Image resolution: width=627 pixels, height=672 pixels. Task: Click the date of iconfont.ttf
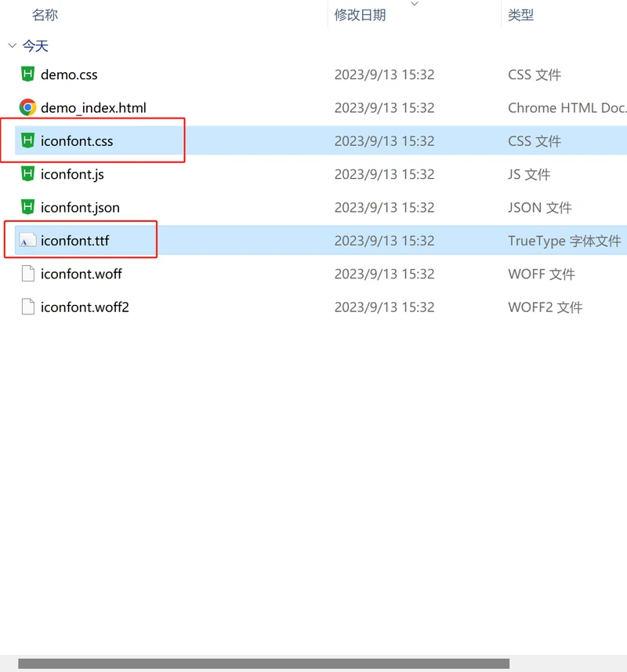(384, 241)
